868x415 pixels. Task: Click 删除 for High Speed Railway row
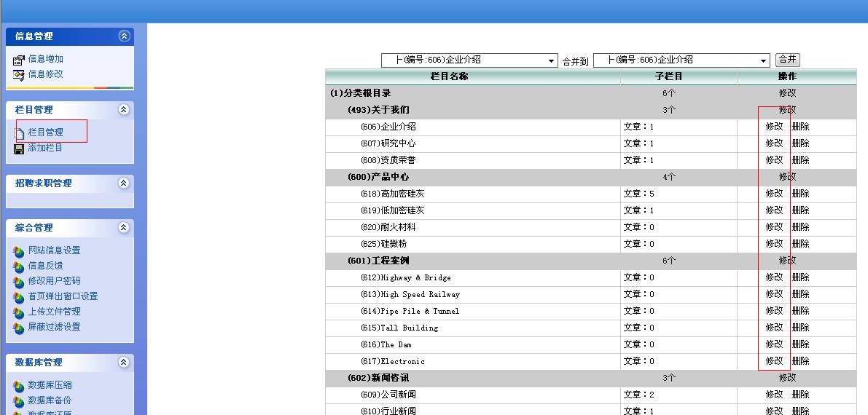[x=800, y=293]
